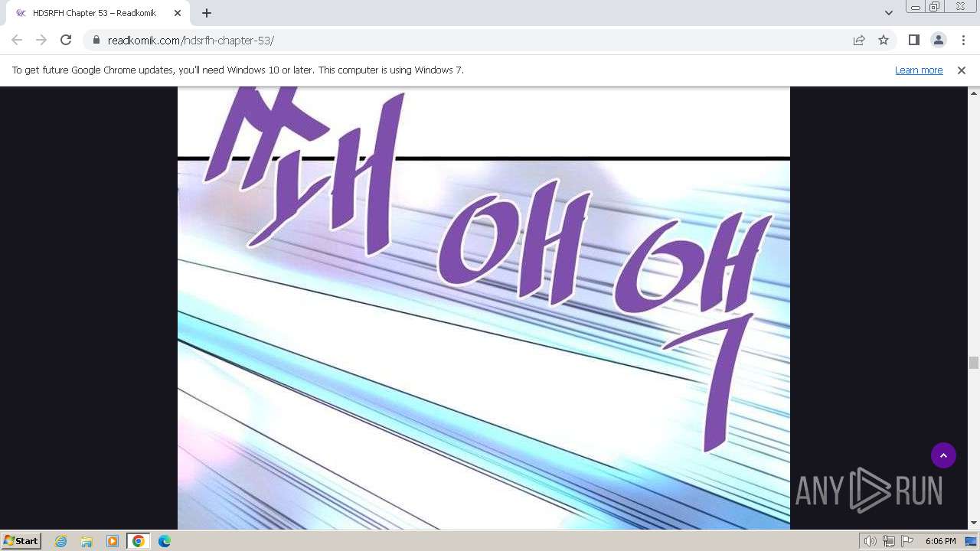Share this page icon
This screenshot has height=551, width=980.
coord(859,40)
